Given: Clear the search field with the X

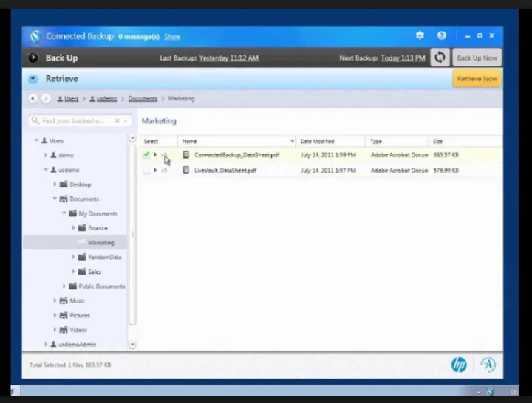Looking at the screenshot, I should click(x=117, y=120).
